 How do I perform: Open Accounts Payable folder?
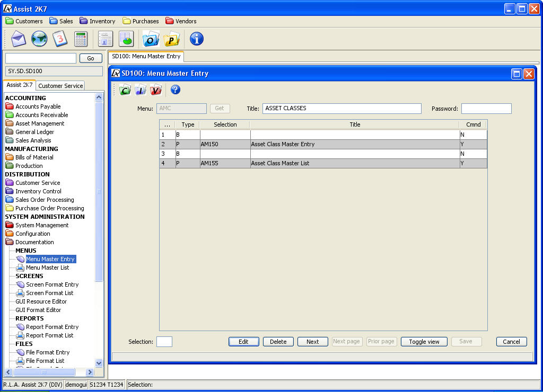pos(38,106)
